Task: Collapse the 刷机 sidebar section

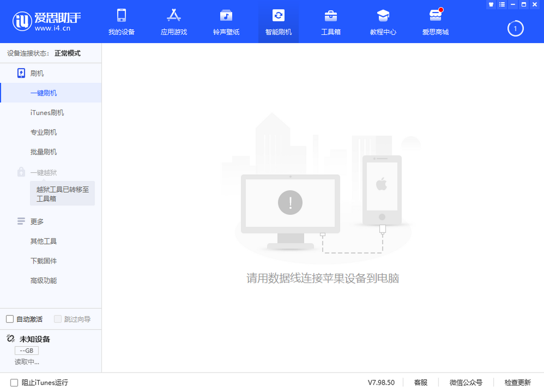Action: pyautogui.click(x=37, y=73)
